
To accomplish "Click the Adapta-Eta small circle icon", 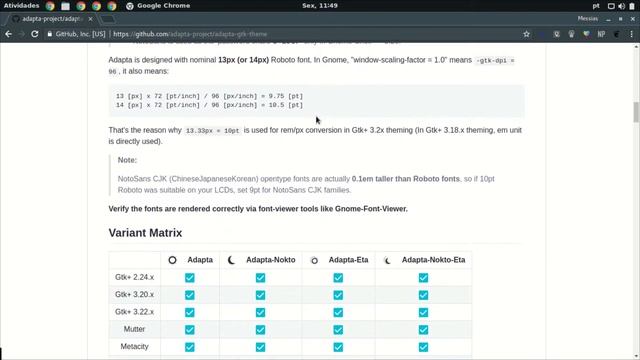I will point(314,260).
